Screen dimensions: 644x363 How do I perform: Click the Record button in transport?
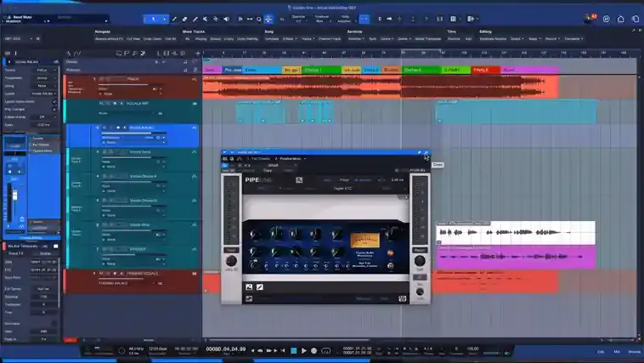tap(314, 350)
